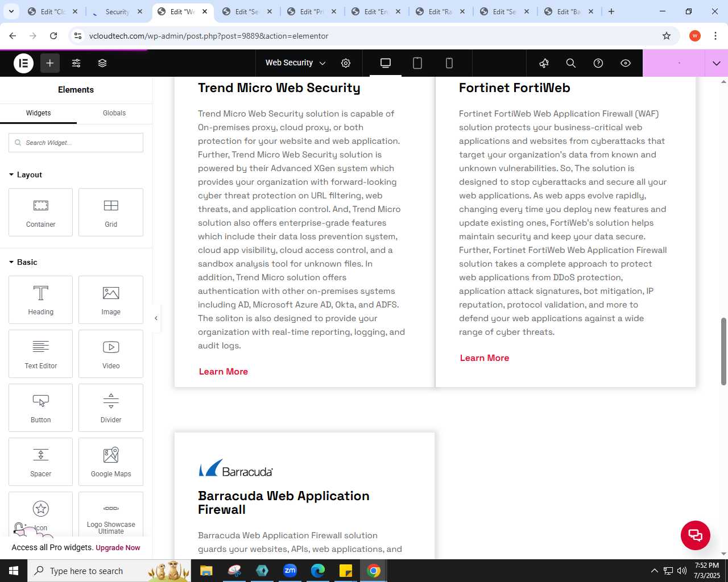The width and height of the screenshot is (728, 582).
Task: Click the Add Element plus button
Action: 50,63
